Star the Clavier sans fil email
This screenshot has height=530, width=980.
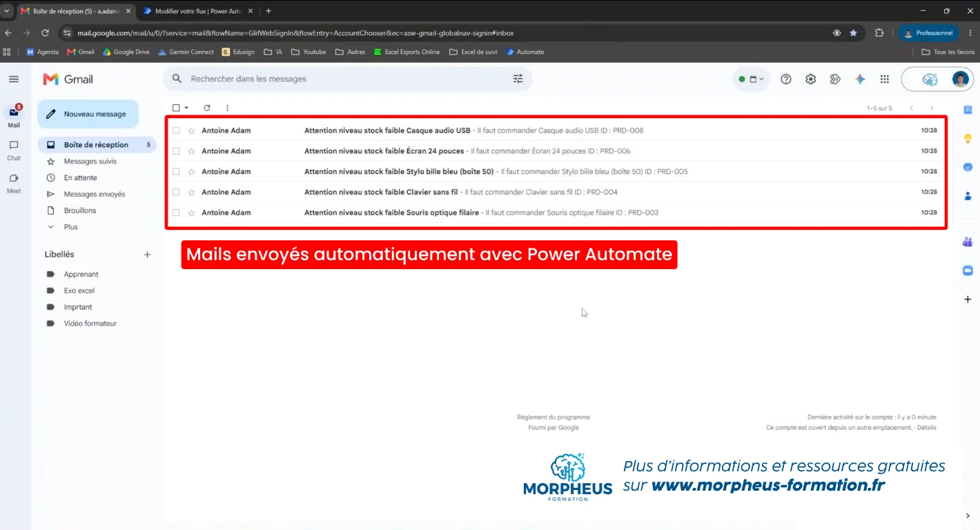(x=192, y=193)
